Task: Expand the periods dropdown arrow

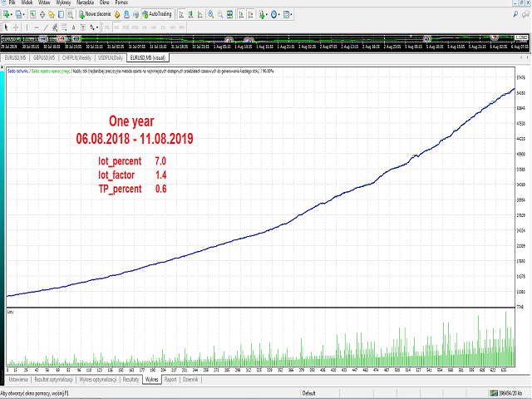Action: 279,15
